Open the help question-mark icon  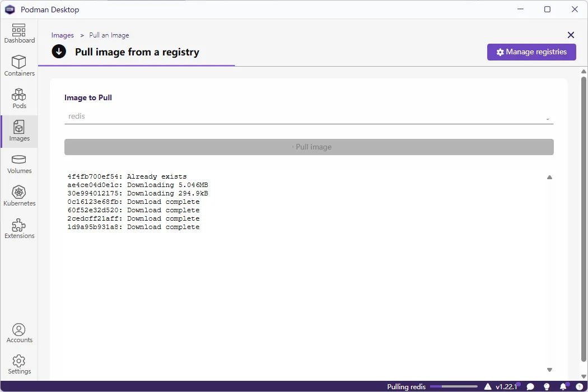(x=578, y=386)
